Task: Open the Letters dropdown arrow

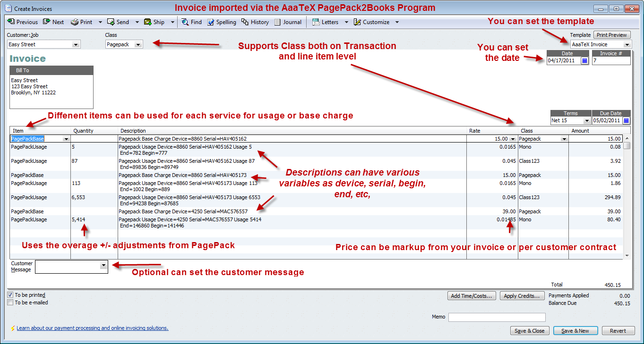Action: (346, 22)
